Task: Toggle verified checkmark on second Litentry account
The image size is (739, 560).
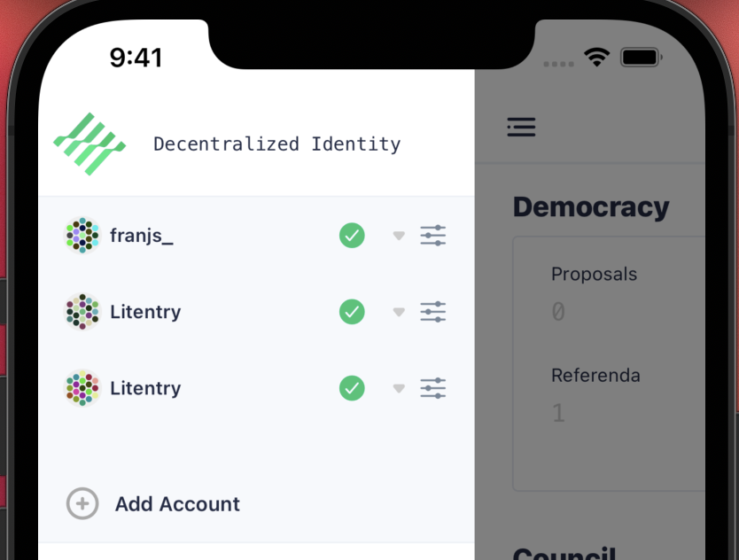Action: point(352,387)
